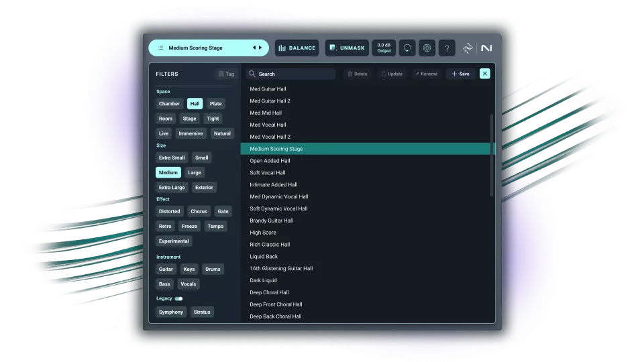Toggle the Guitar instrument filter
644x362 pixels.
[x=166, y=269]
